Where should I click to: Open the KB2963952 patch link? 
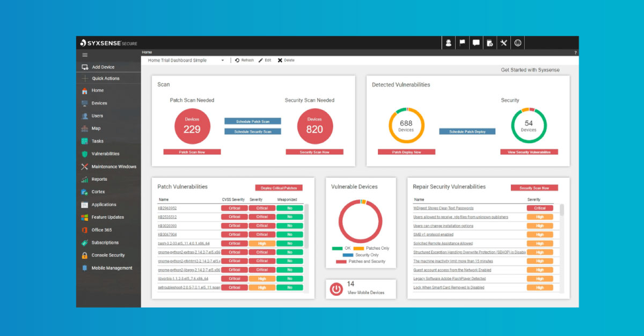click(167, 208)
